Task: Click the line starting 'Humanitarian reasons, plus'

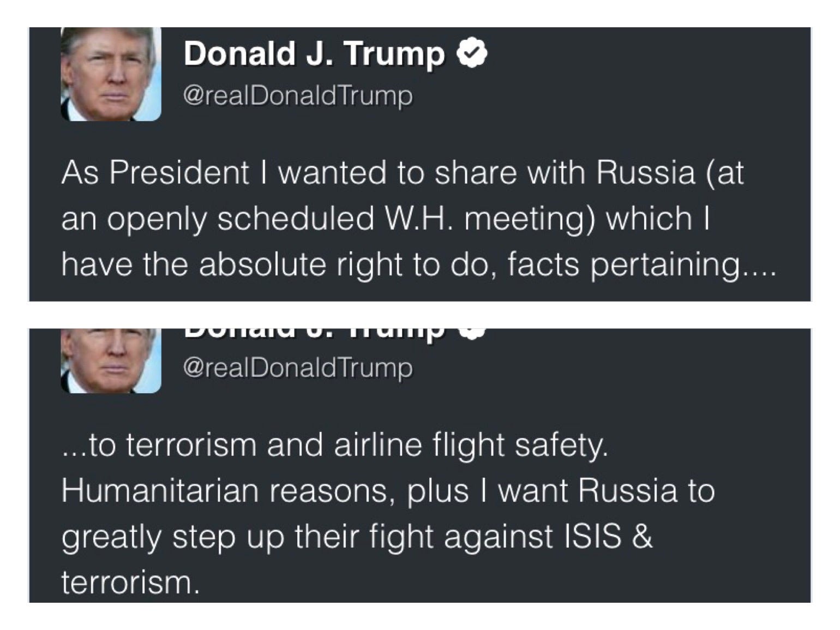Action: pyautogui.click(x=388, y=491)
